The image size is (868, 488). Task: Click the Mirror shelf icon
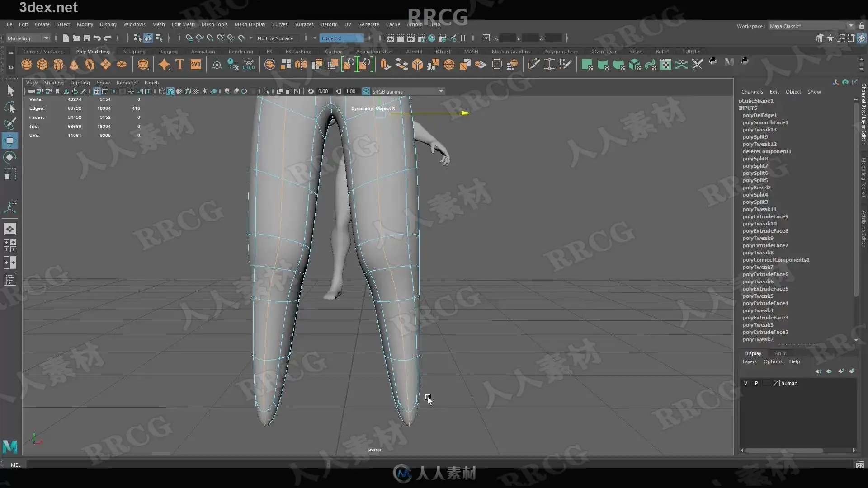(302, 65)
